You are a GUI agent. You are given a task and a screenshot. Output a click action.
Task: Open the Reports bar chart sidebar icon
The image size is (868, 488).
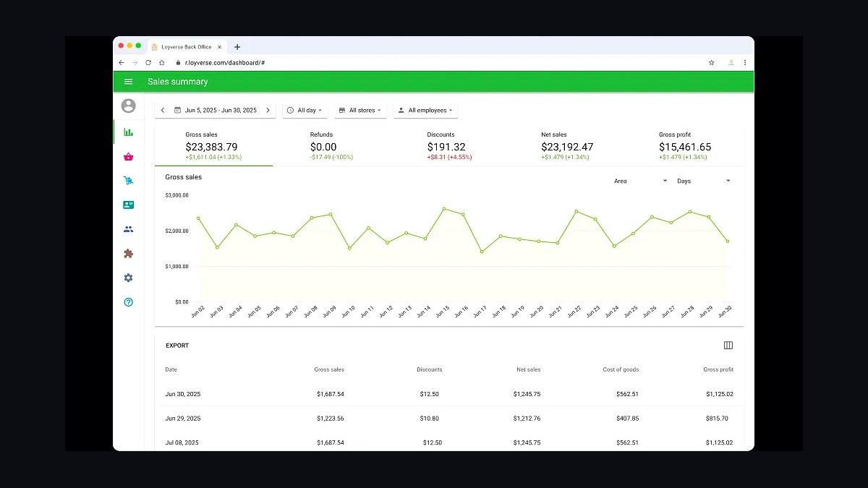point(129,132)
